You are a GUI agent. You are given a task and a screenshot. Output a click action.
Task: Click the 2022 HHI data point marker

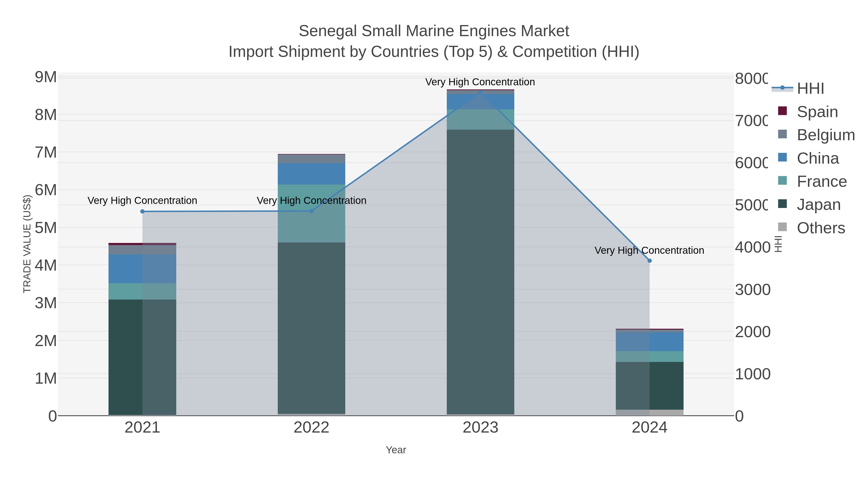coord(311,211)
